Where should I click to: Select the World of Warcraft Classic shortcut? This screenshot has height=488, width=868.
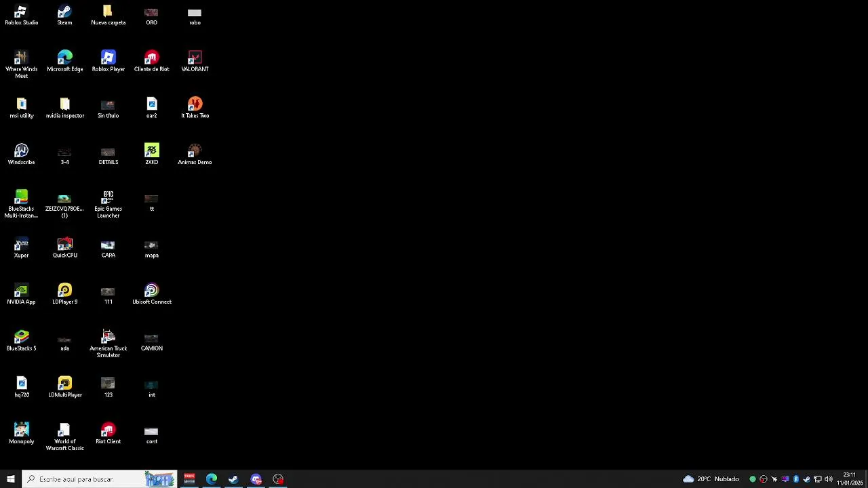click(64, 437)
